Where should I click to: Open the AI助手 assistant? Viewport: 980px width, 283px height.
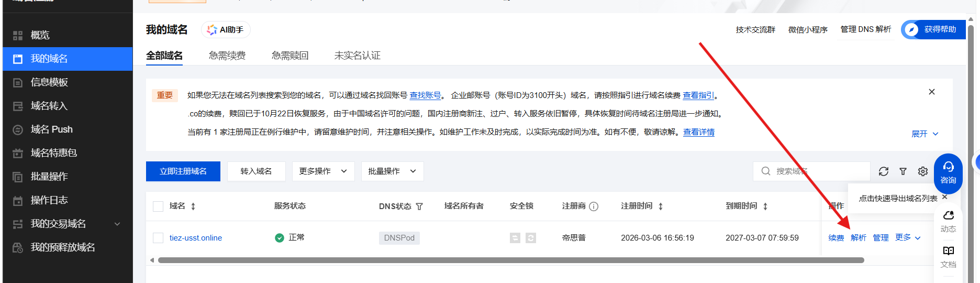226,30
